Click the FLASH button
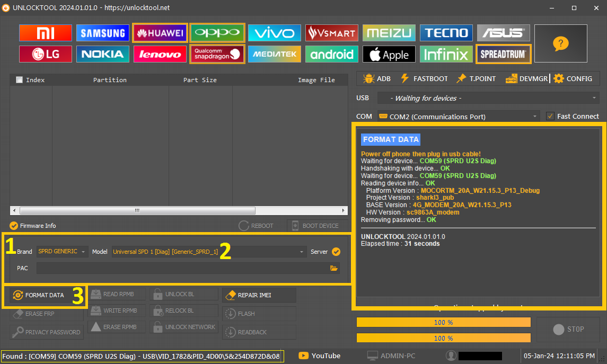 point(259,314)
